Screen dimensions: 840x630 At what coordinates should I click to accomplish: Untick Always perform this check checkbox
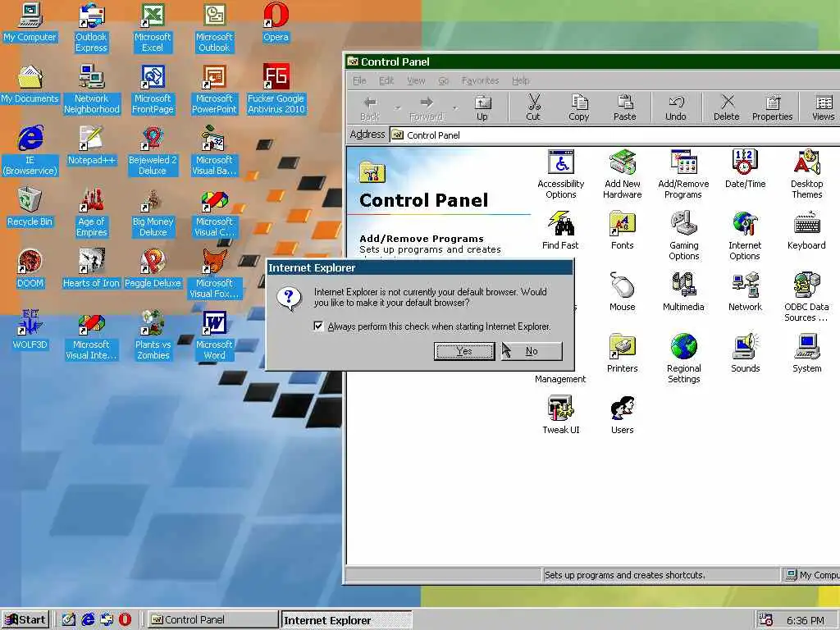(318, 326)
